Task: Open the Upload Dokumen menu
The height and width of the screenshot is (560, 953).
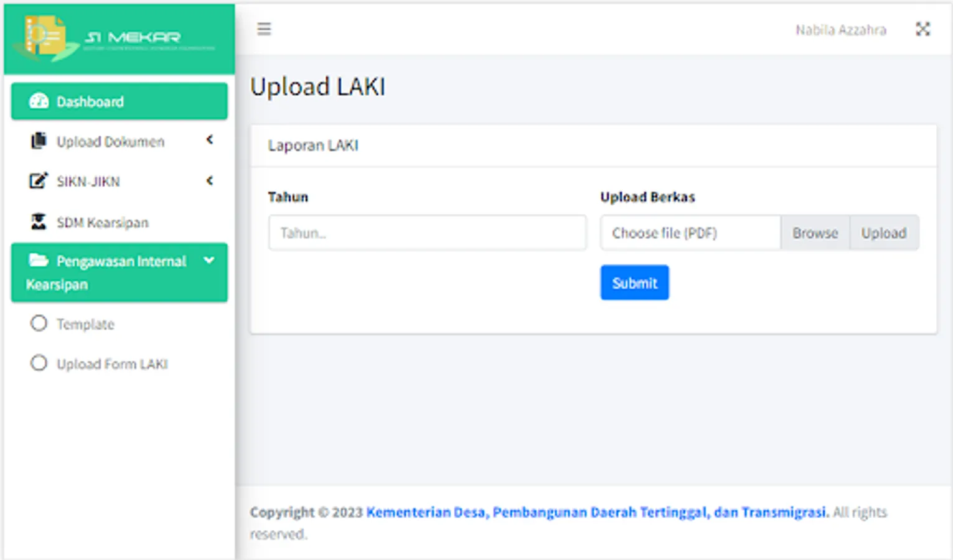Action: (120, 141)
